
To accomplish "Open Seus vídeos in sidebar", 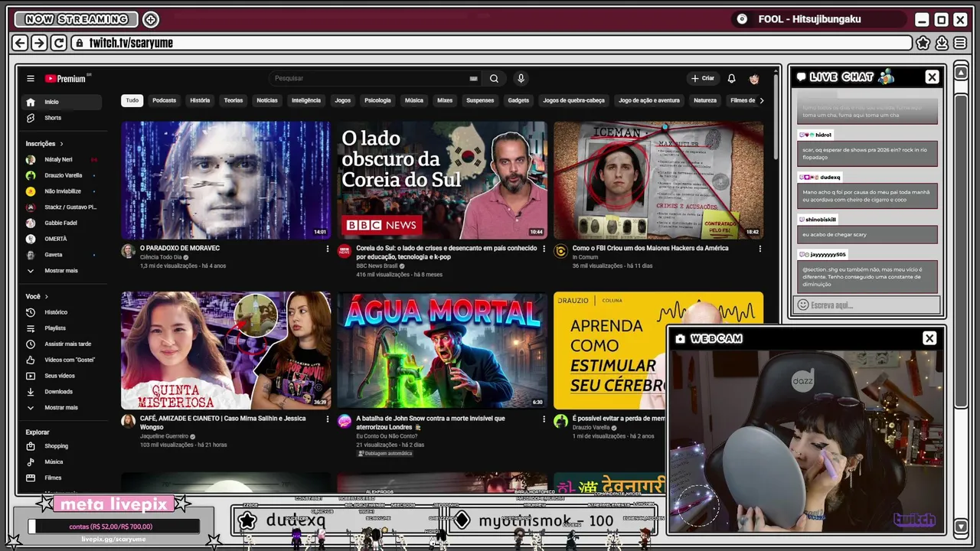I will (61, 376).
